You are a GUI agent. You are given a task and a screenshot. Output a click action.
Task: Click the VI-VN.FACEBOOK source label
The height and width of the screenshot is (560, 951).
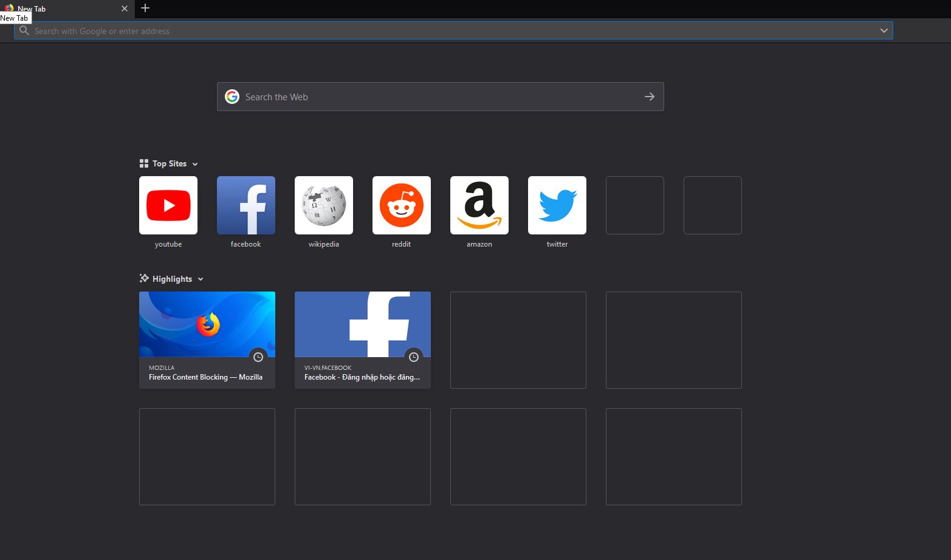coord(328,368)
